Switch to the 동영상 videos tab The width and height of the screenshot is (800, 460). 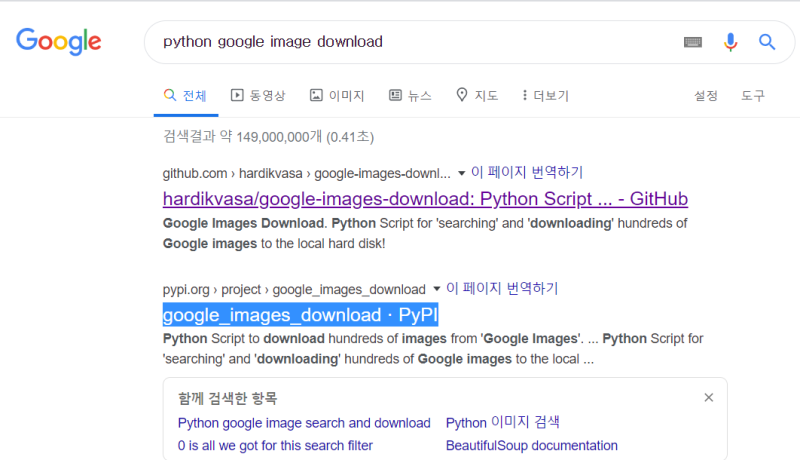point(258,95)
